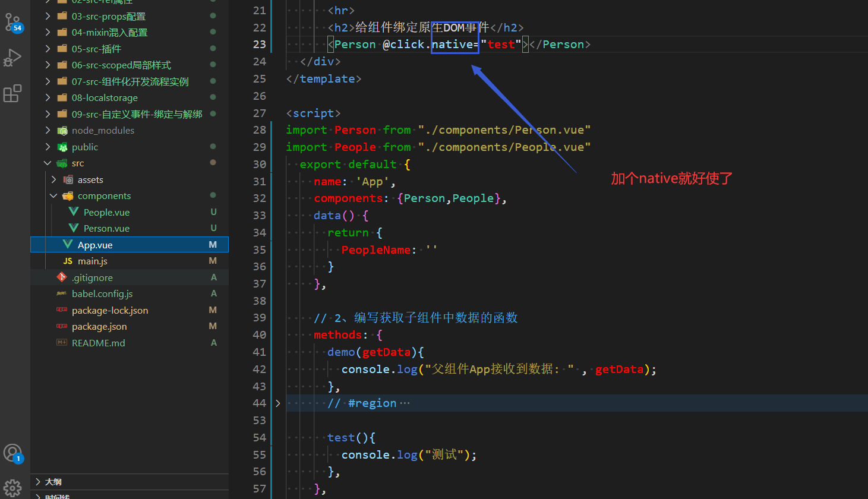This screenshot has width=868, height=499.
Task: Click Vue icon of People.vue
Action: pyautogui.click(x=74, y=212)
